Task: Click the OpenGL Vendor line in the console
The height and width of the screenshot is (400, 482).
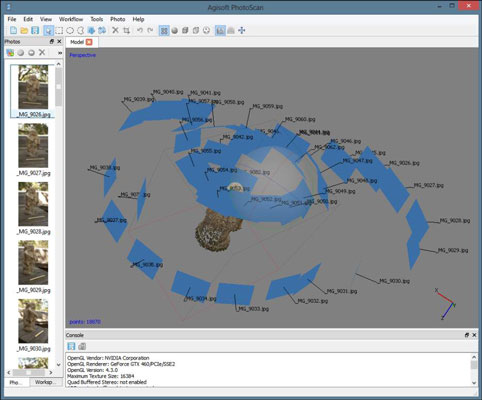Action: 108,358
